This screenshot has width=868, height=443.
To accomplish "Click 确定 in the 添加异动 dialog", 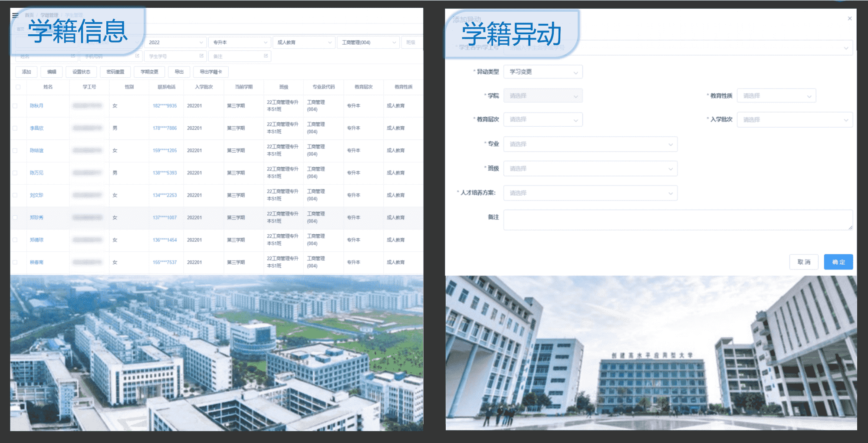I will [838, 262].
